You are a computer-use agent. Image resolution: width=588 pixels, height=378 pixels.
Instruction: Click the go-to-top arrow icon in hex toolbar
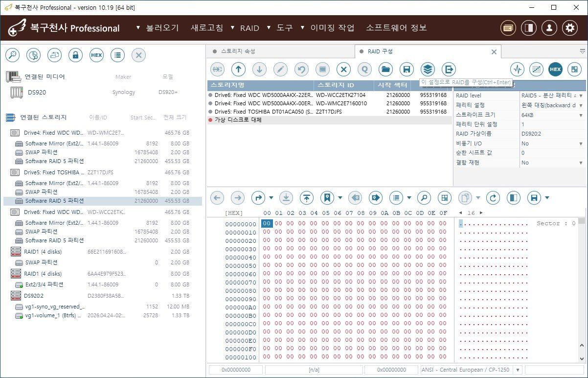click(x=307, y=198)
